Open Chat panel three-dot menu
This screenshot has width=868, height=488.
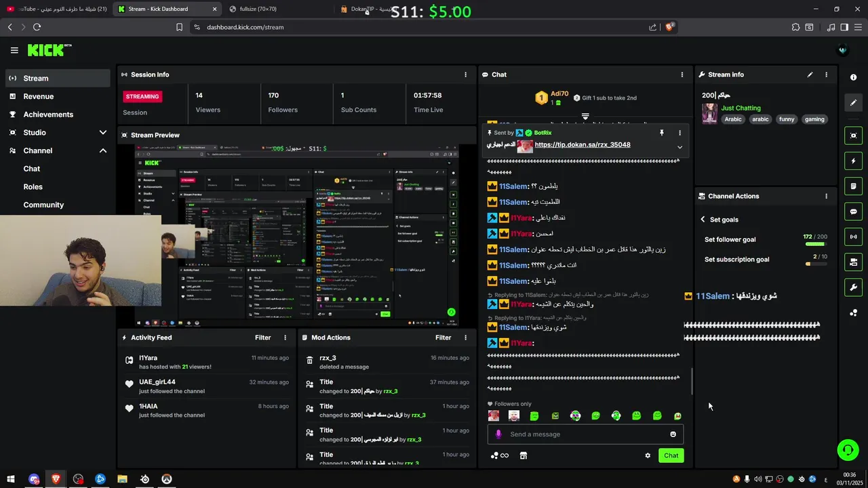coord(682,75)
